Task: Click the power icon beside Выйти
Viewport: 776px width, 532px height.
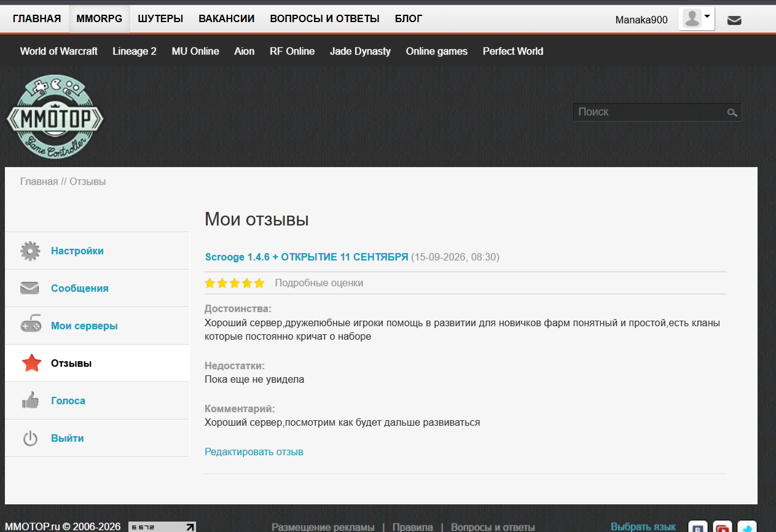Action: pyautogui.click(x=30, y=438)
